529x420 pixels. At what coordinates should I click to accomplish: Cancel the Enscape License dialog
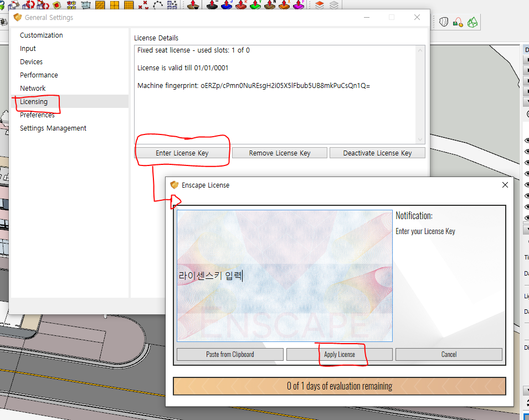click(x=449, y=355)
